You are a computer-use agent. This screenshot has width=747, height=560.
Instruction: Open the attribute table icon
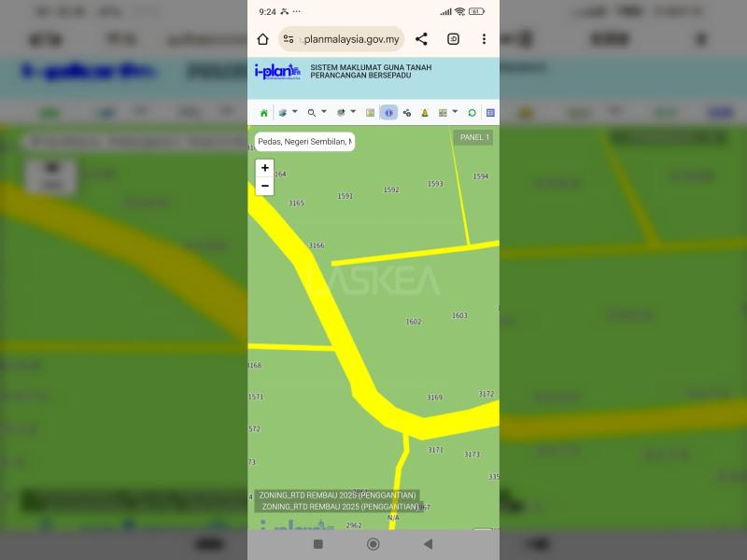tap(490, 113)
